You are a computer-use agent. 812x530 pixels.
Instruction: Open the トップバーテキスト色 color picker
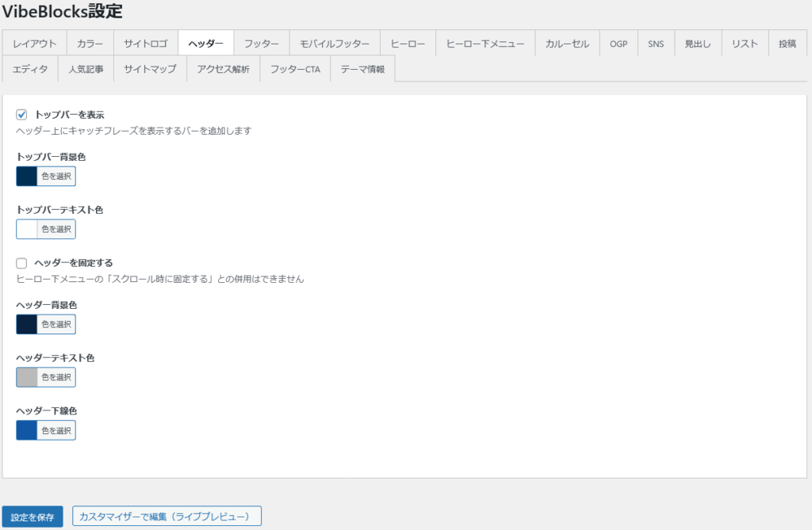coord(46,230)
